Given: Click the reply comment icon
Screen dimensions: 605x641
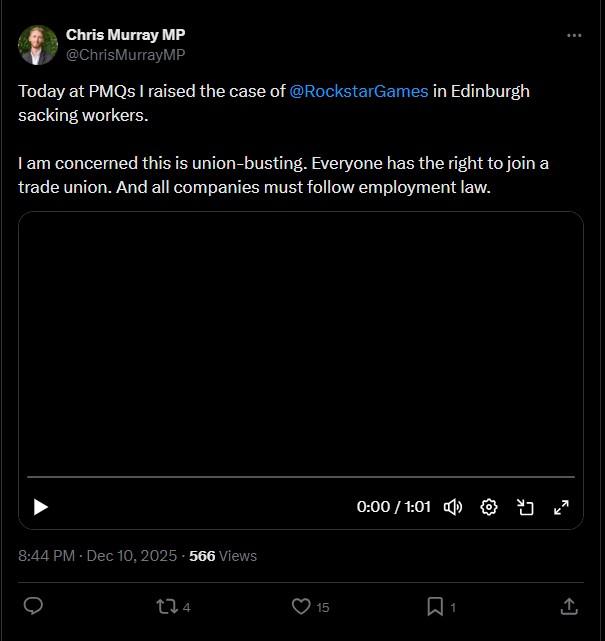Looking at the screenshot, I should pyautogui.click(x=33, y=606).
